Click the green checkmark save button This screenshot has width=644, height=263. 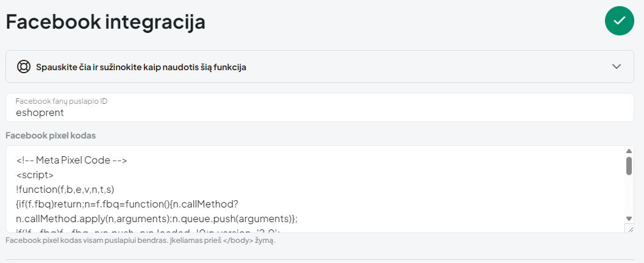tap(620, 21)
